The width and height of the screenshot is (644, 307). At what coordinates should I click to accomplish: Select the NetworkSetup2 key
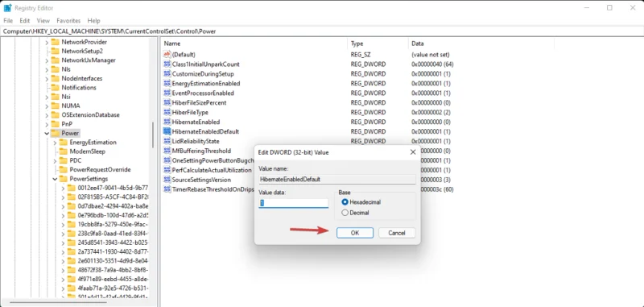pos(82,51)
